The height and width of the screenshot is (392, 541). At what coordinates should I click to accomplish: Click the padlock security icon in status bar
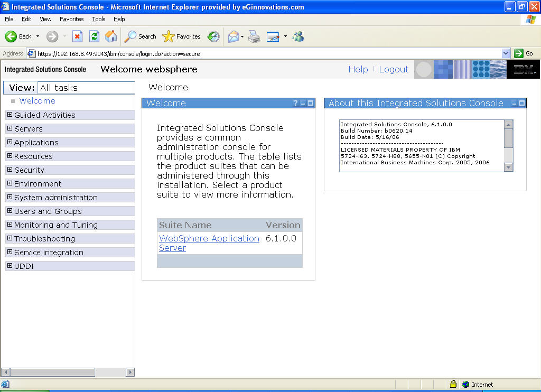click(453, 384)
